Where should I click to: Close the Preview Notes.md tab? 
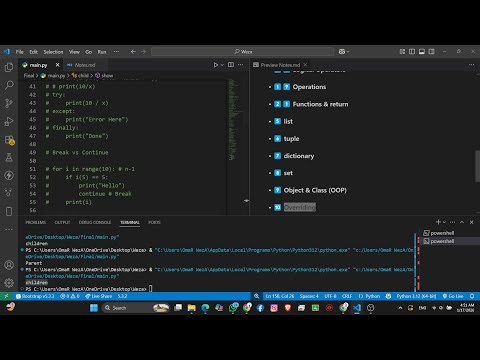pyautogui.click(x=305, y=65)
